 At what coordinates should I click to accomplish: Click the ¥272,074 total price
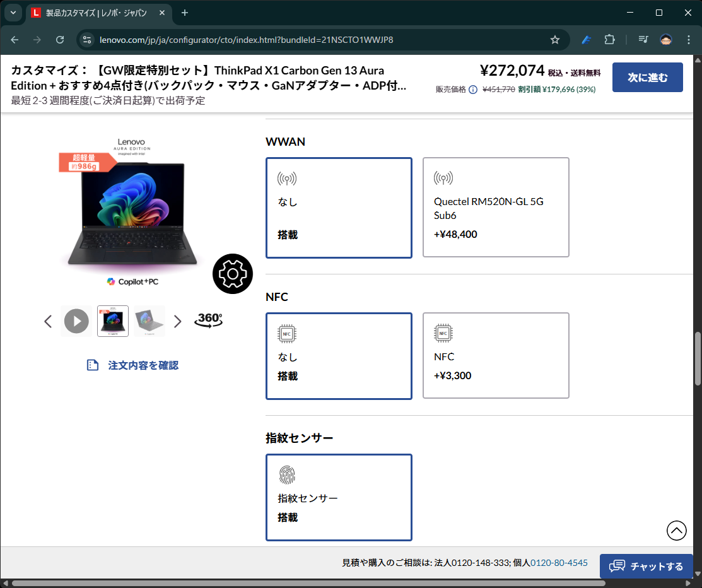point(512,70)
